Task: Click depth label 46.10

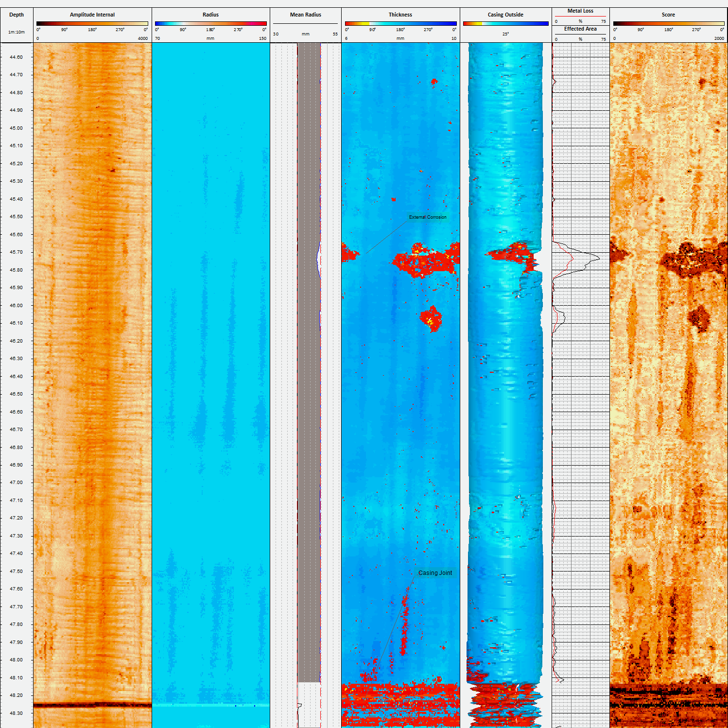Action: pos(16,323)
